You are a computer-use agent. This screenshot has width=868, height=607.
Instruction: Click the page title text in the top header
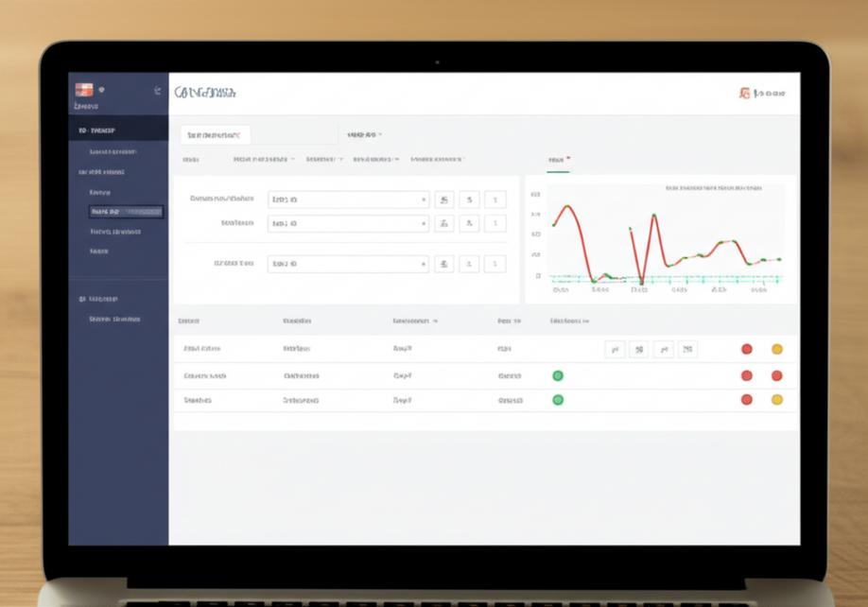(205, 93)
